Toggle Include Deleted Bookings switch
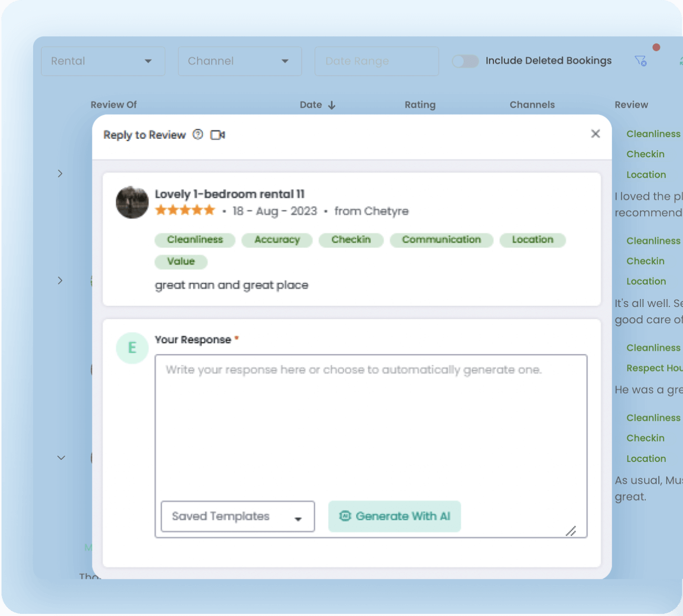 (x=465, y=61)
